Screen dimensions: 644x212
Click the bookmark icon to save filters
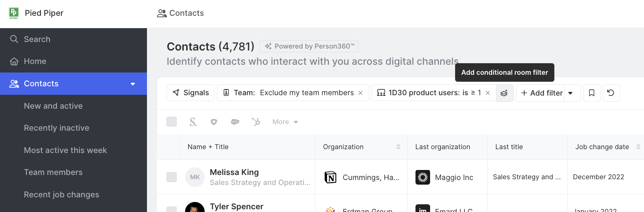592,93
